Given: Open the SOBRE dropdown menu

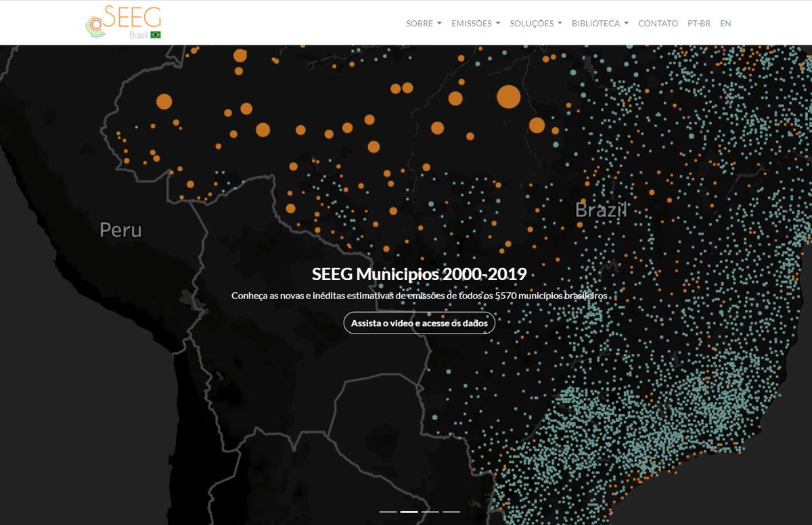Looking at the screenshot, I should tap(423, 23).
